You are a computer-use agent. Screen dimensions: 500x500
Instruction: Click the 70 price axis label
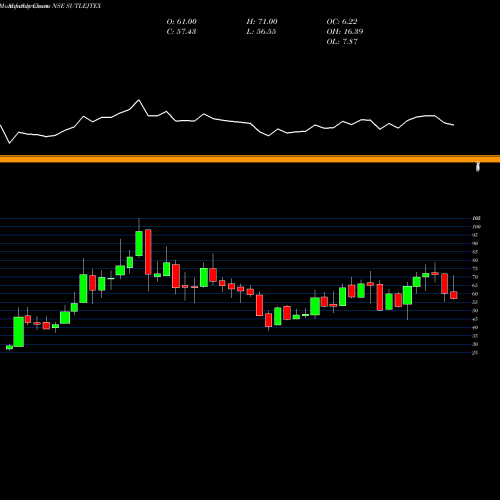pos(475,277)
